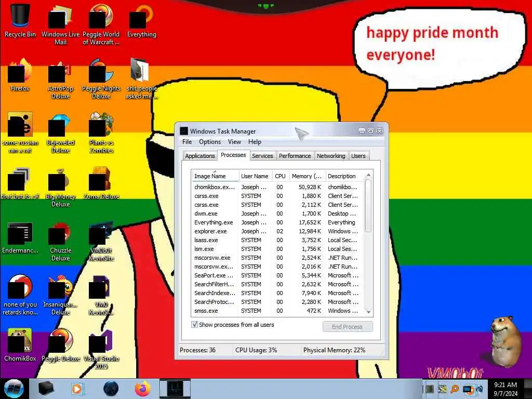Image resolution: width=532 pixels, height=399 pixels.
Task: Switch to the Performance tab
Action: (x=295, y=156)
